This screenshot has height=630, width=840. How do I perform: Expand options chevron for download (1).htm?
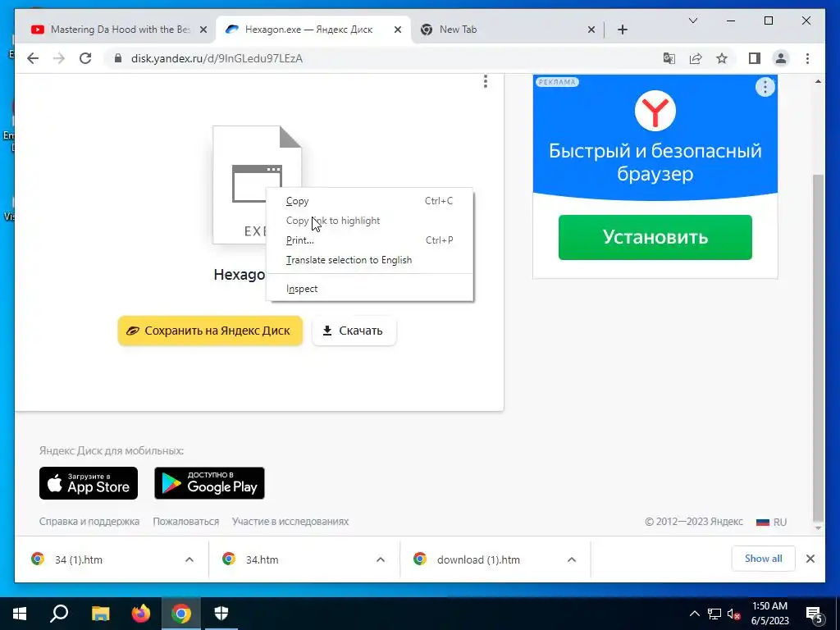(572, 559)
